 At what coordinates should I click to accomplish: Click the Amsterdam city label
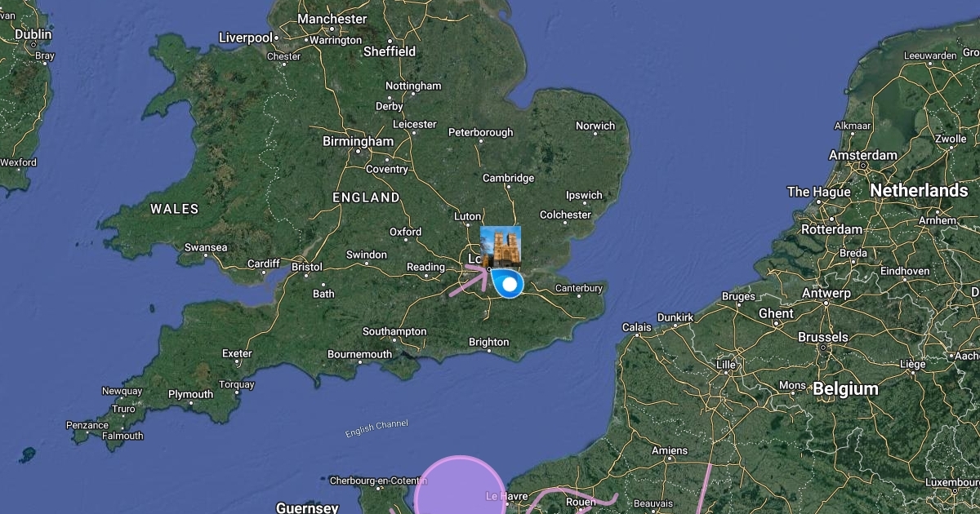862,155
